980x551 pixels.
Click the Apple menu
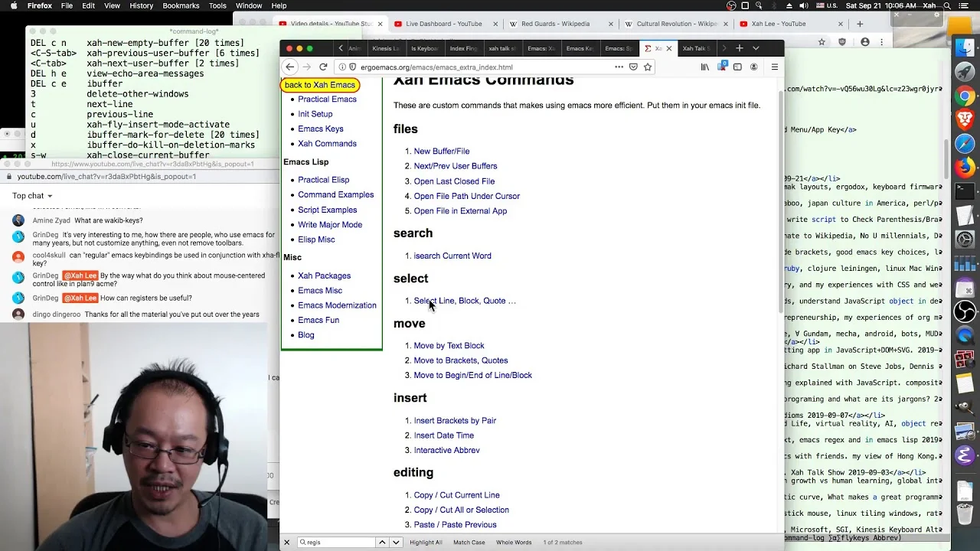click(x=13, y=5)
